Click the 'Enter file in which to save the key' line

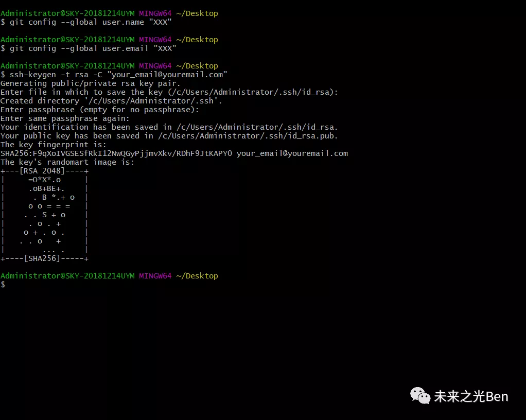pyautogui.click(x=169, y=92)
